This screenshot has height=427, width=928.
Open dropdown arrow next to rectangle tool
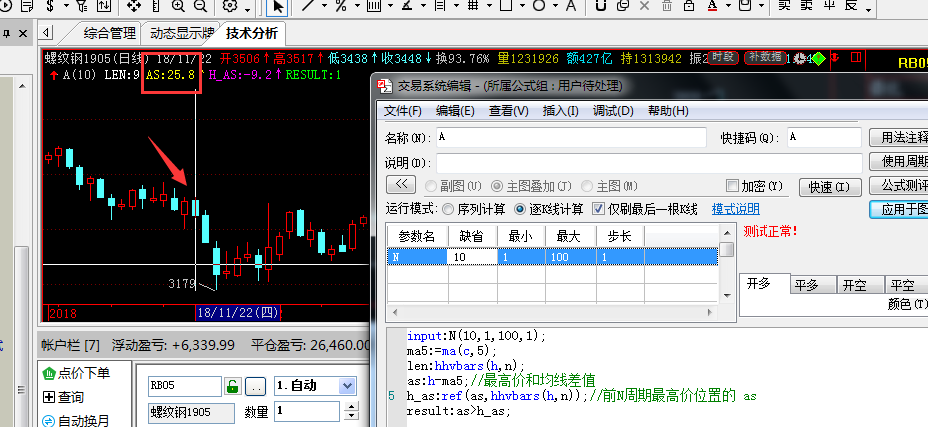tap(523, 7)
